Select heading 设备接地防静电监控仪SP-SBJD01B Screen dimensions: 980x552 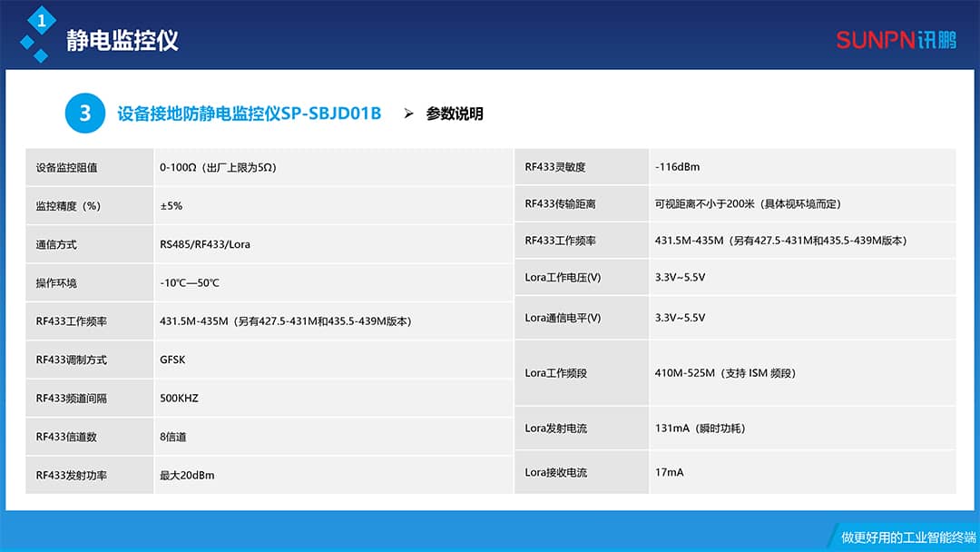click(250, 113)
